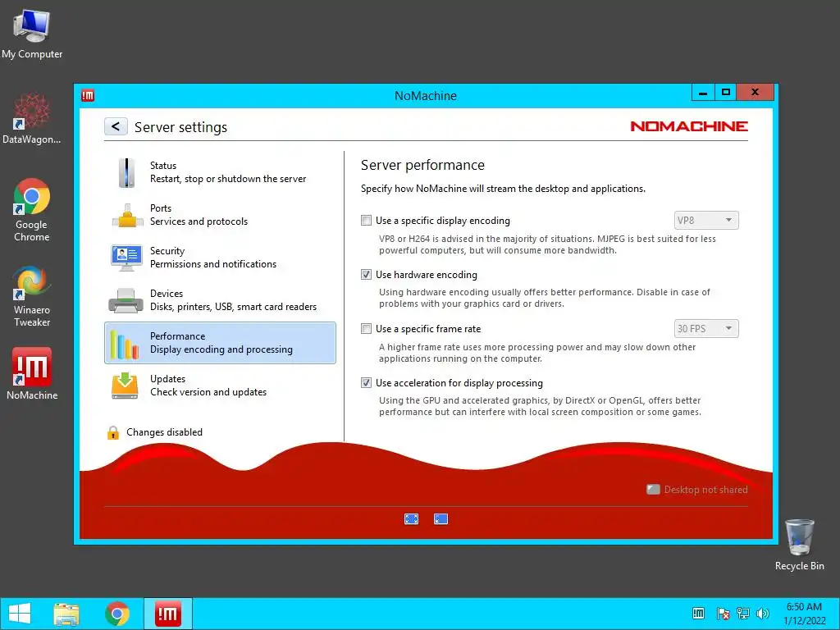Open Google Chrome desktop shortcut
Viewport: 840px width, 630px height.
pyautogui.click(x=32, y=210)
